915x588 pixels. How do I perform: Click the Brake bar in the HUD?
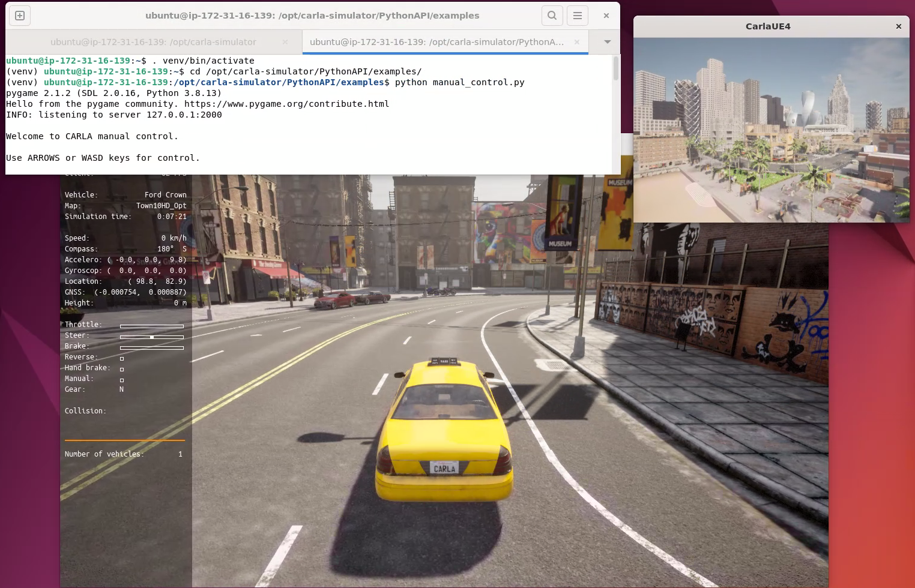pyautogui.click(x=152, y=348)
